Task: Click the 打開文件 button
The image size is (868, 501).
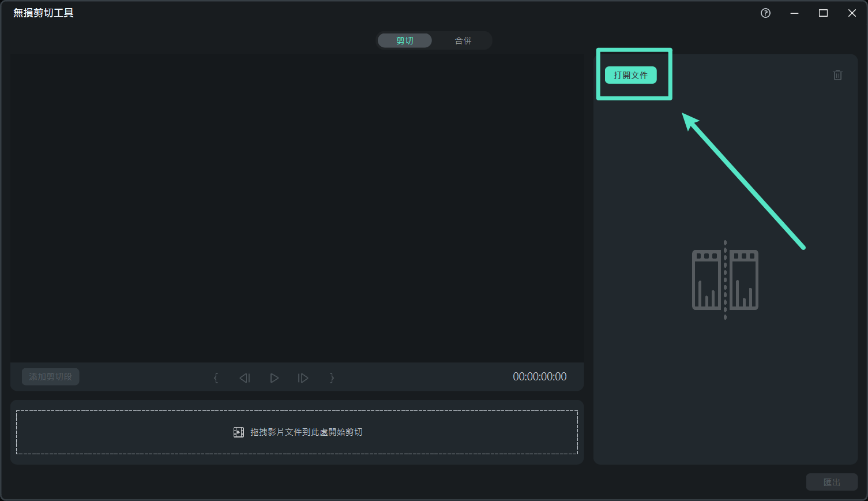Action: click(x=630, y=75)
